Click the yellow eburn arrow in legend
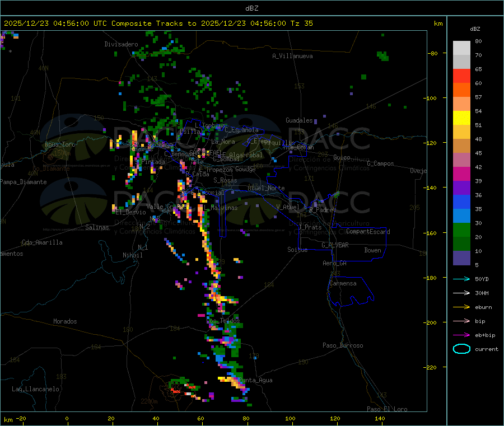This screenshot has width=504, height=426. [461, 307]
